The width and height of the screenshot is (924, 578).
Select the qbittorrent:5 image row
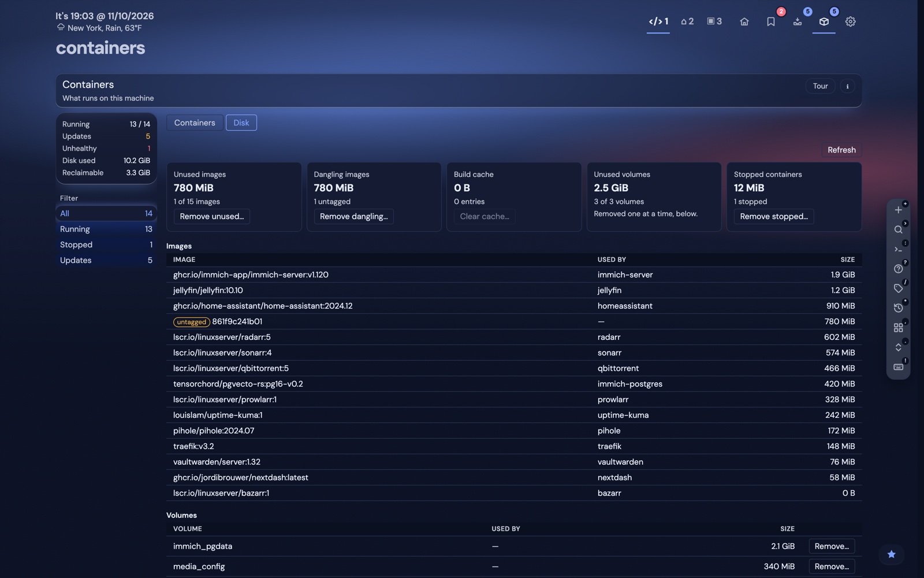514,368
